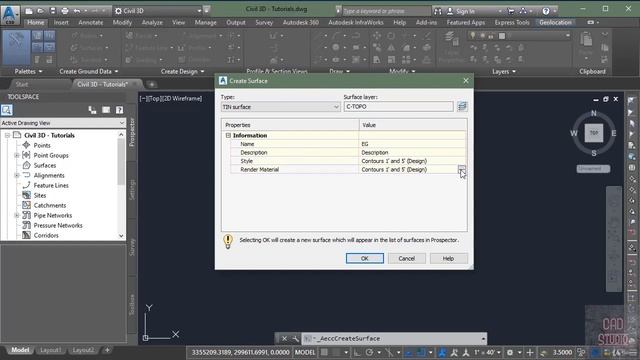
Task: Click the large Toolspace button in Palettes panel
Action: tap(16, 47)
